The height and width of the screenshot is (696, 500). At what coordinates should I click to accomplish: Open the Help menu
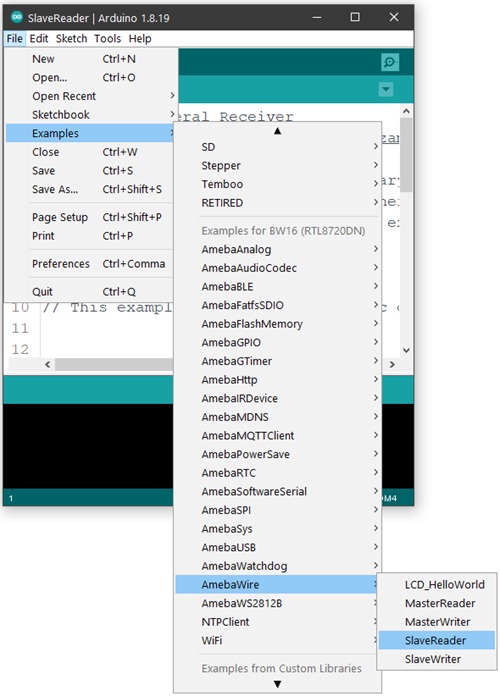click(x=140, y=39)
